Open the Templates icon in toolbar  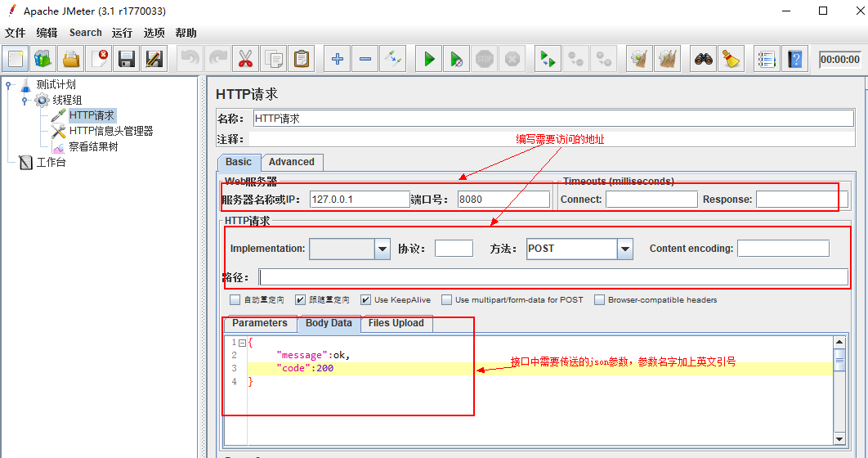point(43,59)
